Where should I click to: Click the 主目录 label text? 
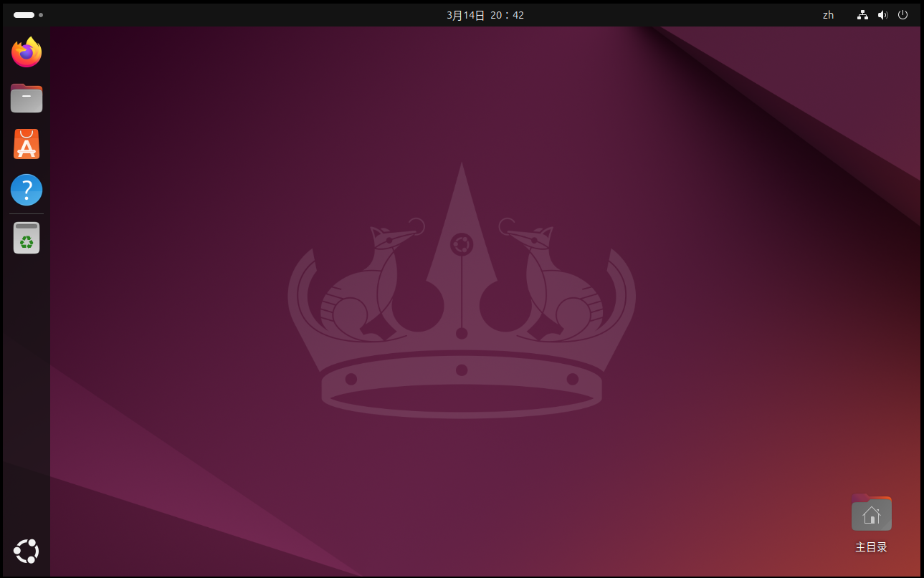pyautogui.click(x=871, y=547)
